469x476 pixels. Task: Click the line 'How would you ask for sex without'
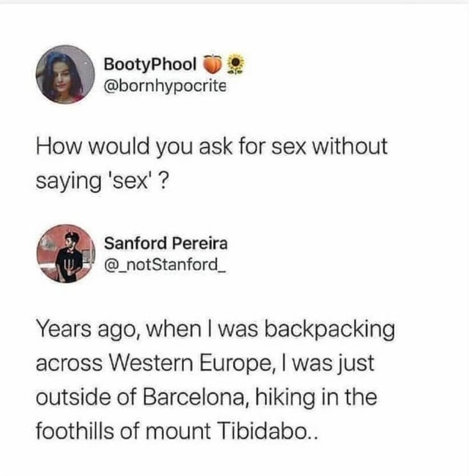(212, 146)
